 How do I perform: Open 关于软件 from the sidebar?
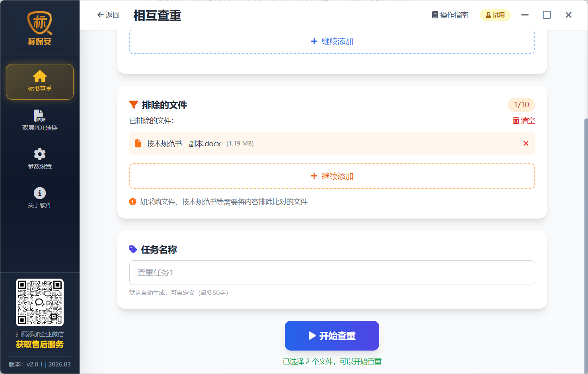click(x=40, y=198)
